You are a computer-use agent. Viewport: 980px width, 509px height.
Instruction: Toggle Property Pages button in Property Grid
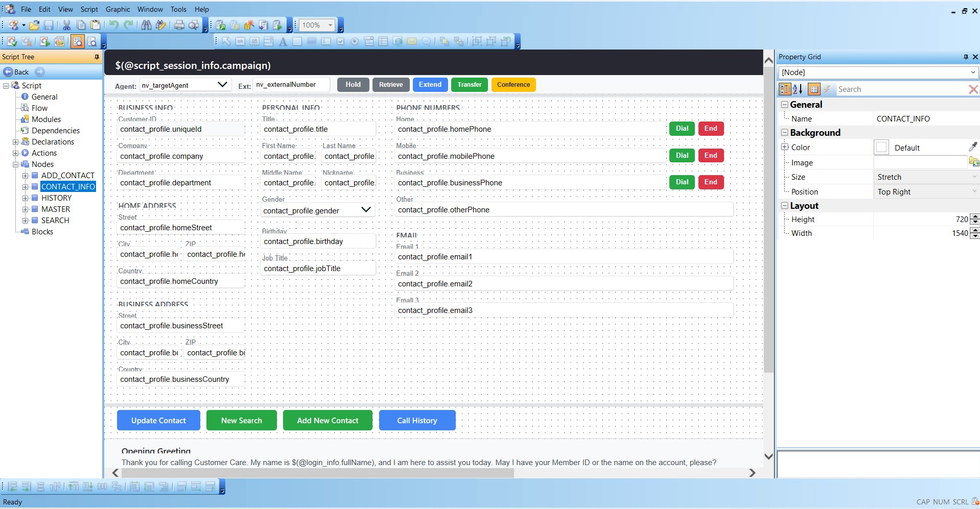(x=814, y=89)
